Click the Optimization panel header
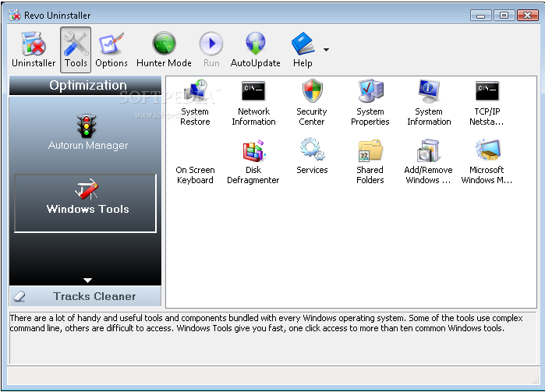Image resolution: width=545 pixels, height=392 pixels. click(x=86, y=86)
